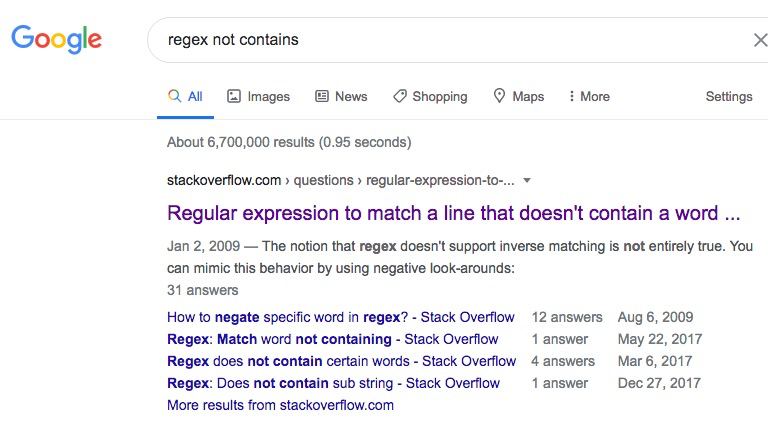Open 'More results from stackoverflow.com' link
The image size is (768, 432).
280,406
